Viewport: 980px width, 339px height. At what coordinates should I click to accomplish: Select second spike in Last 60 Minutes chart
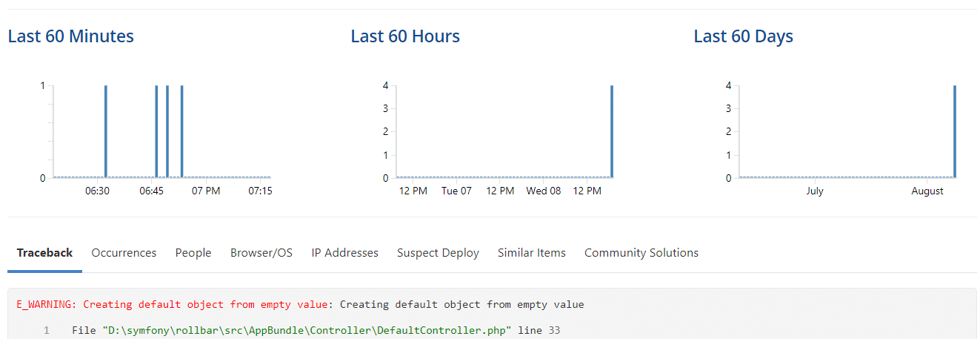(156, 131)
